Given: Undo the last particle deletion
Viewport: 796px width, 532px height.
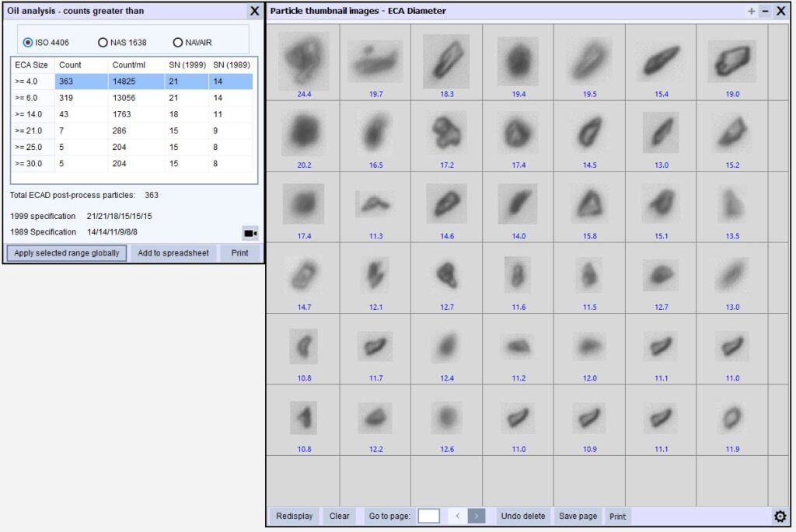Looking at the screenshot, I should click(x=522, y=515).
